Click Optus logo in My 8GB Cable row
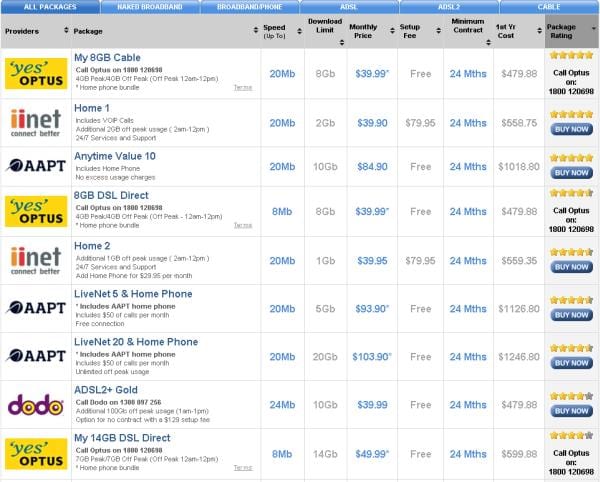The width and height of the screenshot is (600, 482). point(36,73)
